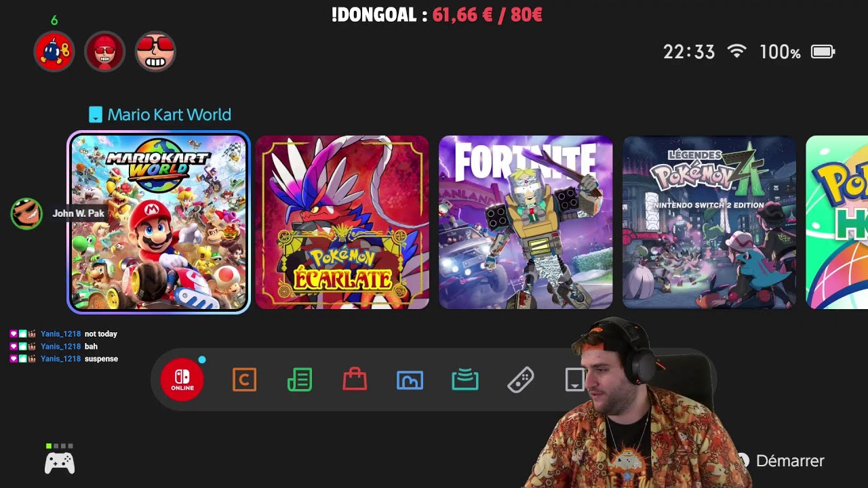Image resolution: width=868 pixels, height=488 pixels.
Task: Select the Pokémon Écarlate game tile
Action: [342, 222]
